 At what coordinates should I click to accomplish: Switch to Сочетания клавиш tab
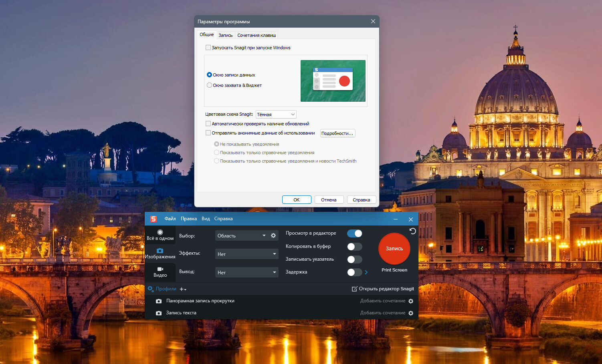tap(257, 35)
